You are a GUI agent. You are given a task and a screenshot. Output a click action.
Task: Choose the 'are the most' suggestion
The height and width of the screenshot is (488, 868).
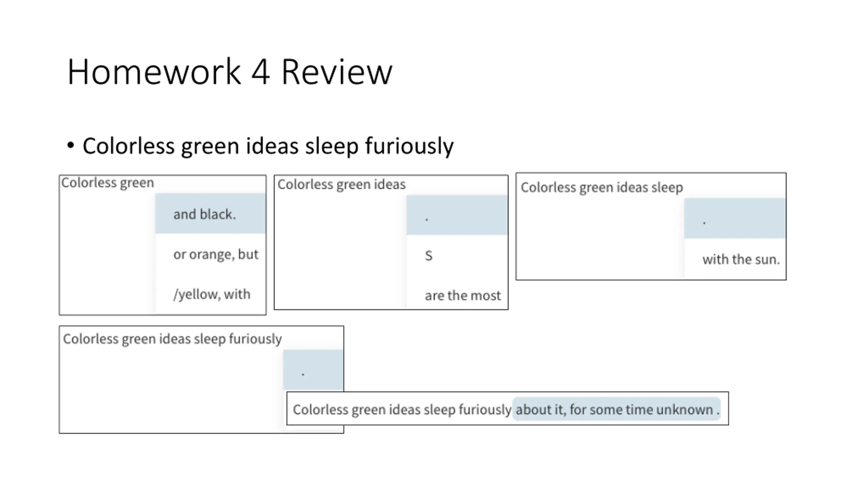pyautogui.click(x=462, y=296)
